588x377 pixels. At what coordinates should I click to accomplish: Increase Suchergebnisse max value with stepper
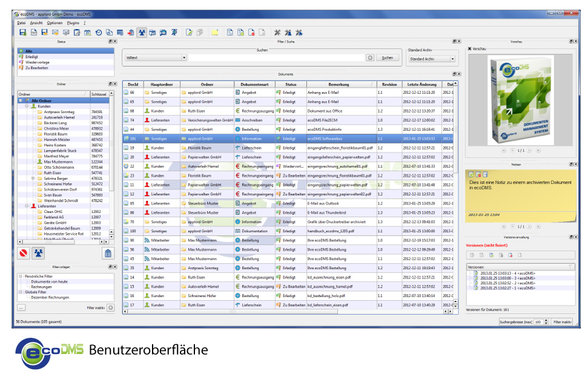click(546, 320)
